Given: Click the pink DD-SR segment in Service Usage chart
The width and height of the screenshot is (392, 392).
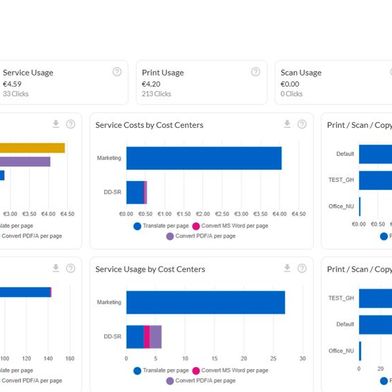Looking at the screenshot, I should (x=147, y=337).
